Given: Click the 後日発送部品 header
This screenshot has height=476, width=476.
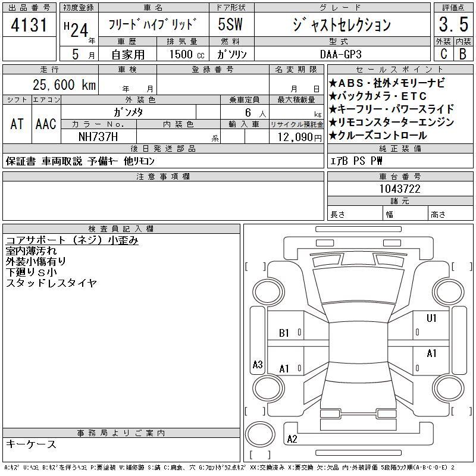Looking at the screenshot, I should tap(163, 149).
